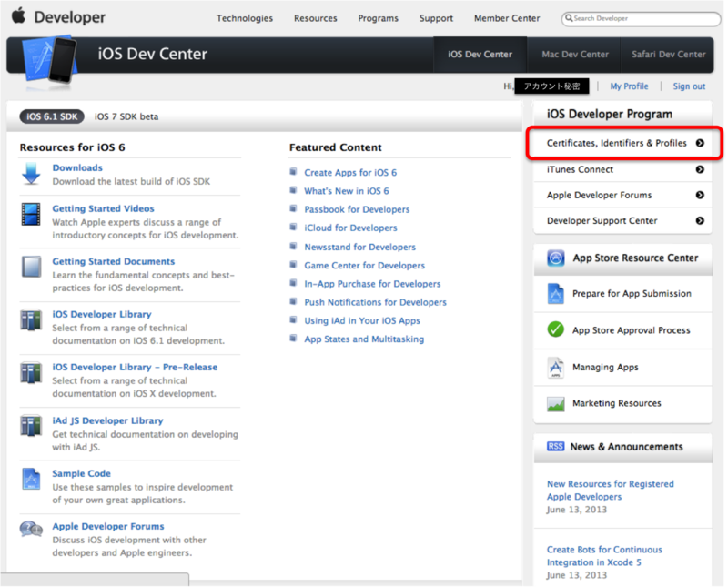Open New Resources for Registered Apple Developers
Image resolution: width=728 pixels, height=587 pixels.
pyautogui.click(x=610, y=491)
